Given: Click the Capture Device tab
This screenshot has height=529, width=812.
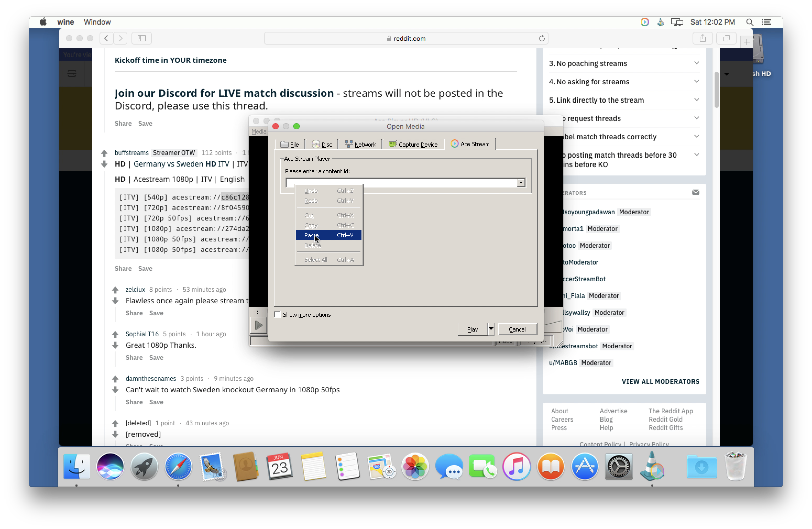Looking at the screenshot, I should click(414, 144).
